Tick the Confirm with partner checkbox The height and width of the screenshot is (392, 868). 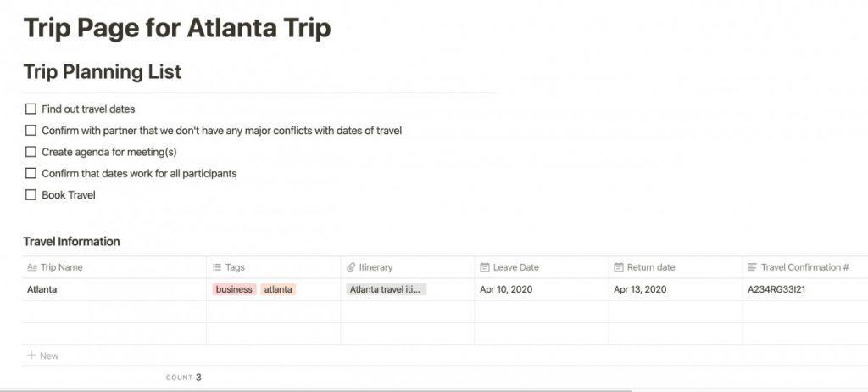tap(31, 131)
